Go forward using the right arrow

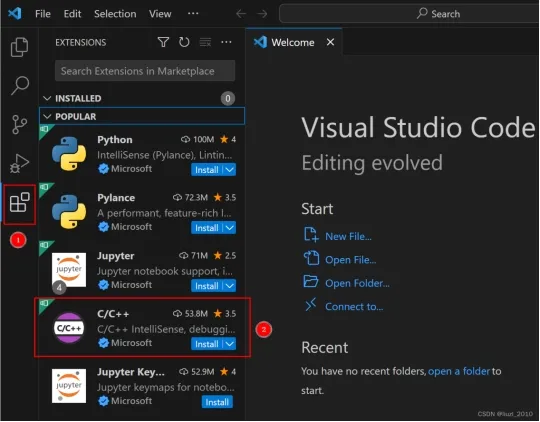(x=262, y=14)
